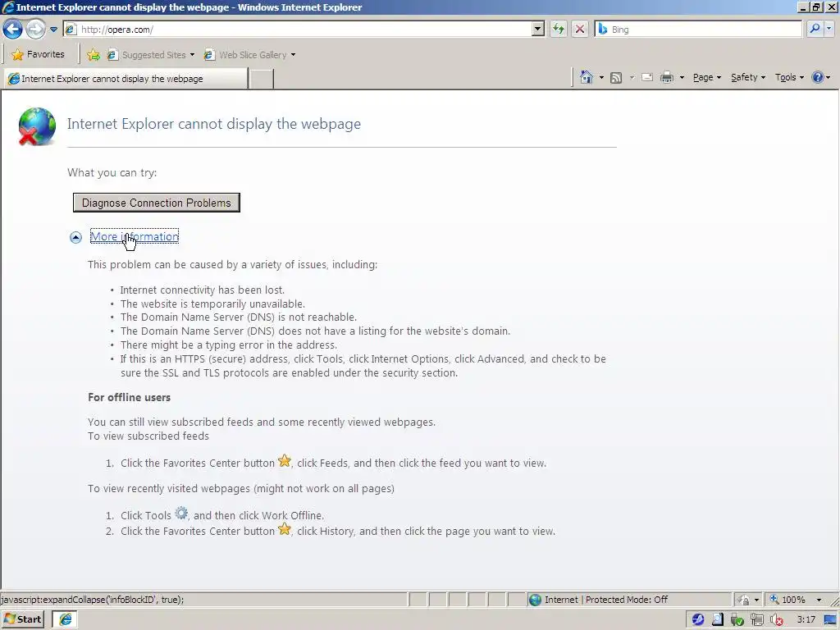Click 'Protected Mode: Off' status text
840x630 pixels.
626,600
